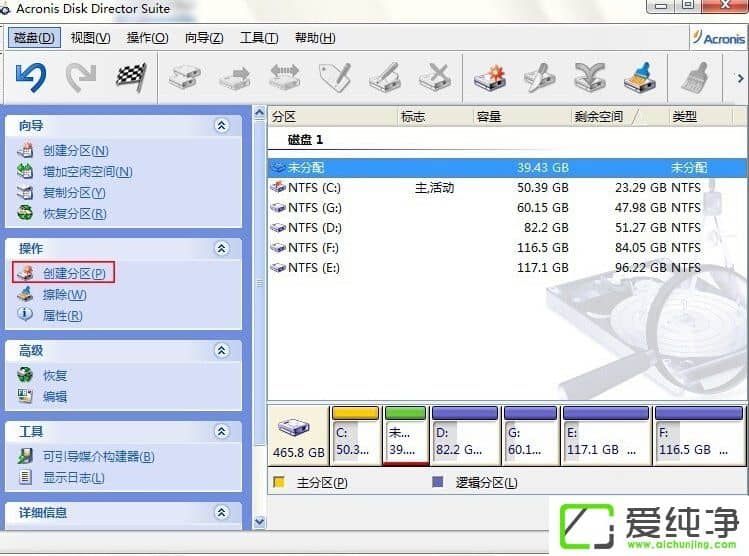Image resolution: width=749 pixels, height=556 pixels.
Task: Select E: 117.1 GB block in map
Action: click(x=606, y=435)
